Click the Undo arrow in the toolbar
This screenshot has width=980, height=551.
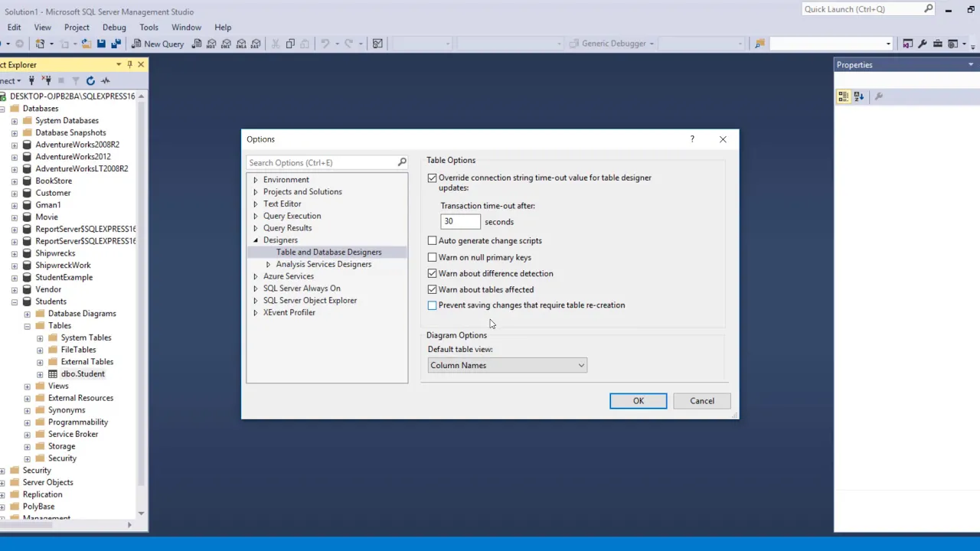point(325,44)
